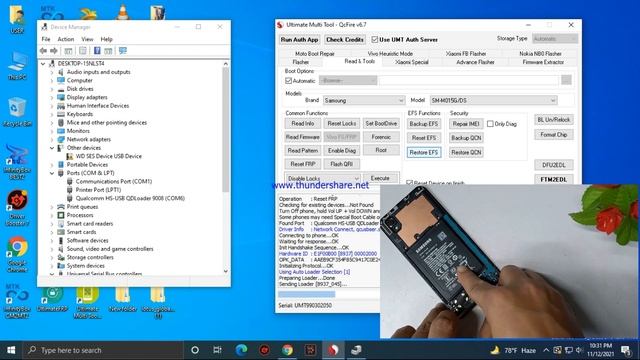Collapse DESKTOP-15NLST4 root node
The image size is (640, 360).
click(43, 64)
